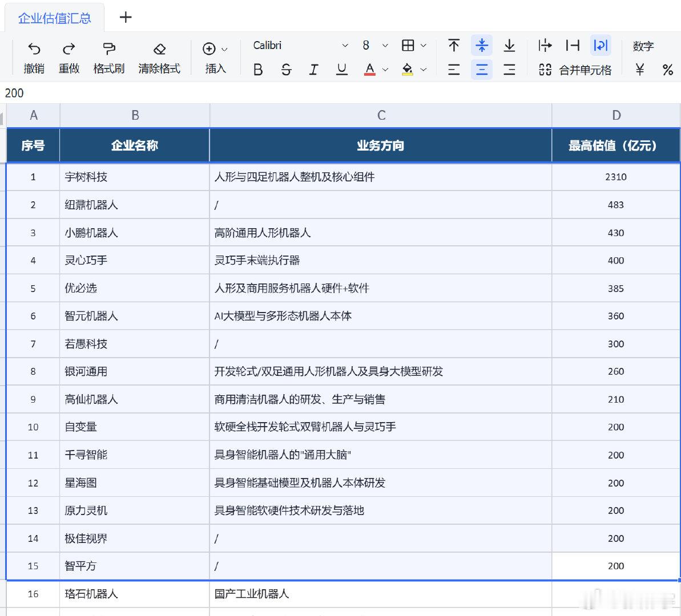681x616 pixels.
Task: Select the cell 灵巧手末端执行器
Action: click(x=380, y=260)
